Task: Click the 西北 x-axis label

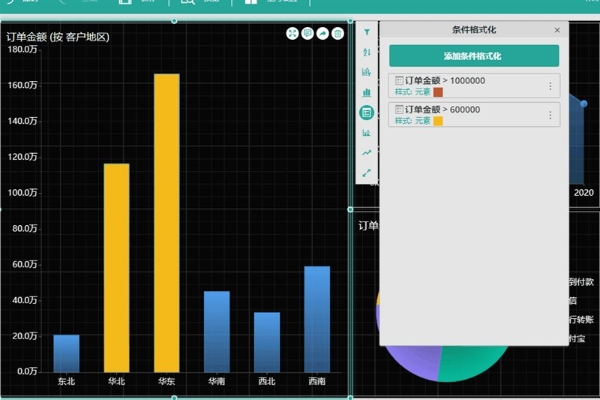Action: click(267, 381)
